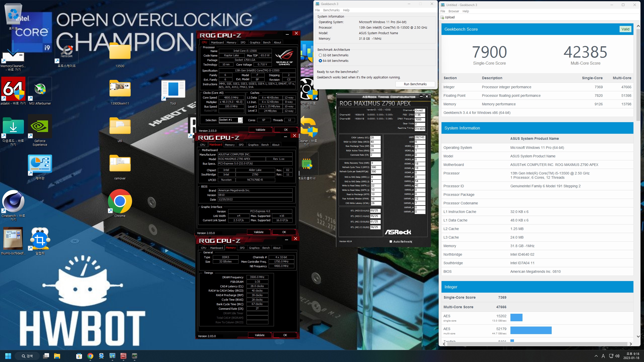Screen dimensions: 644x362
Task: Open the Recycle Bin desktop icon
Action: tap(13, 17)
